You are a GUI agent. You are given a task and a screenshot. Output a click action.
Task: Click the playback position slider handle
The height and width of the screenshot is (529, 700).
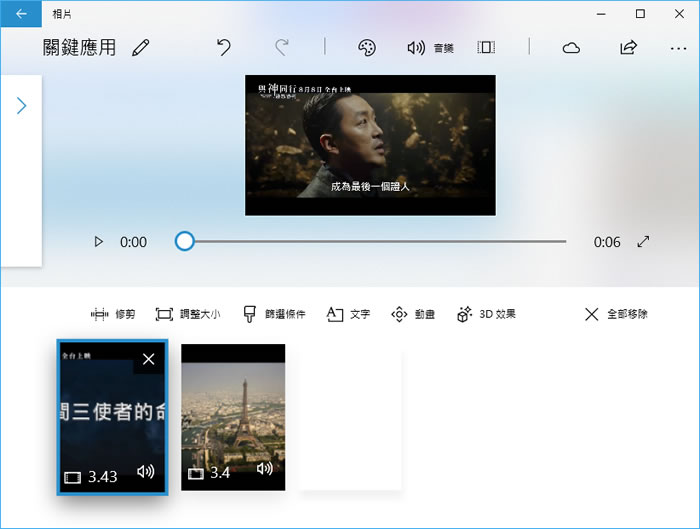[184, 241]
